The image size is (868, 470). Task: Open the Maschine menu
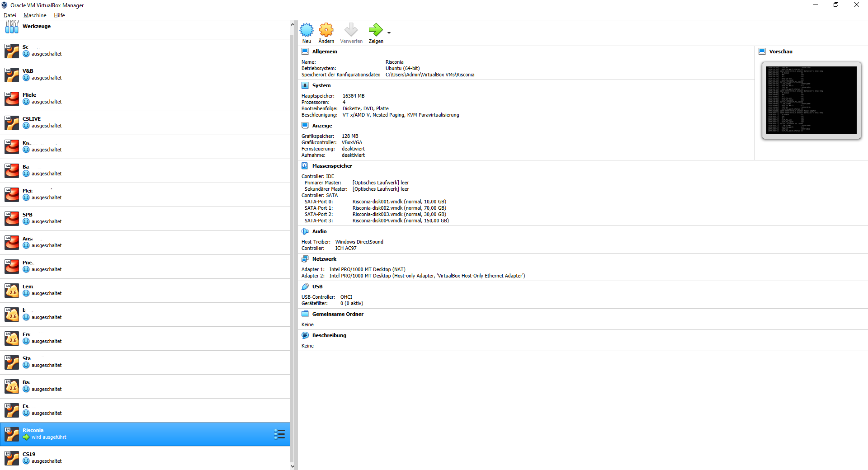coord(35,15)
